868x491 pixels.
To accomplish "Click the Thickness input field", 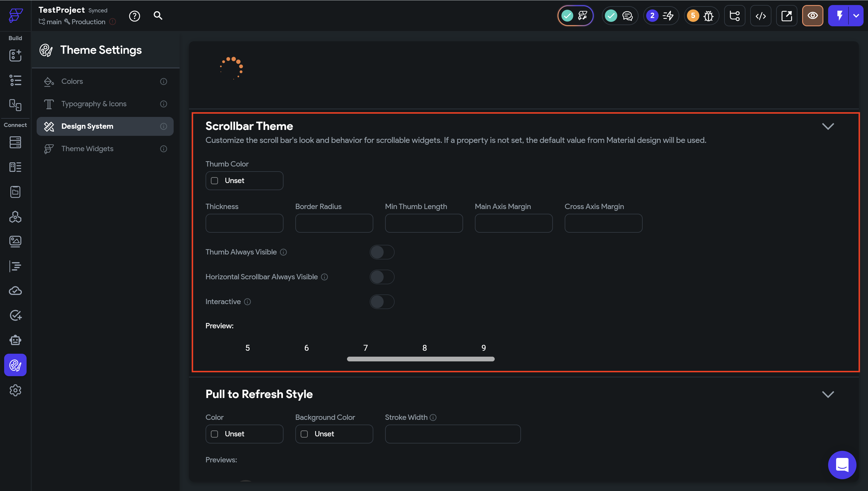I will 244,223.
